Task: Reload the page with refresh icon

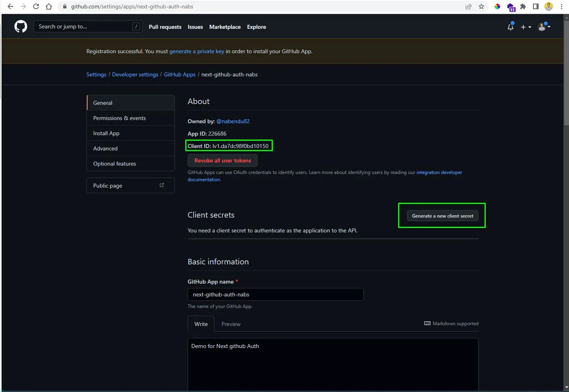Action: click(x=36, y=6)
